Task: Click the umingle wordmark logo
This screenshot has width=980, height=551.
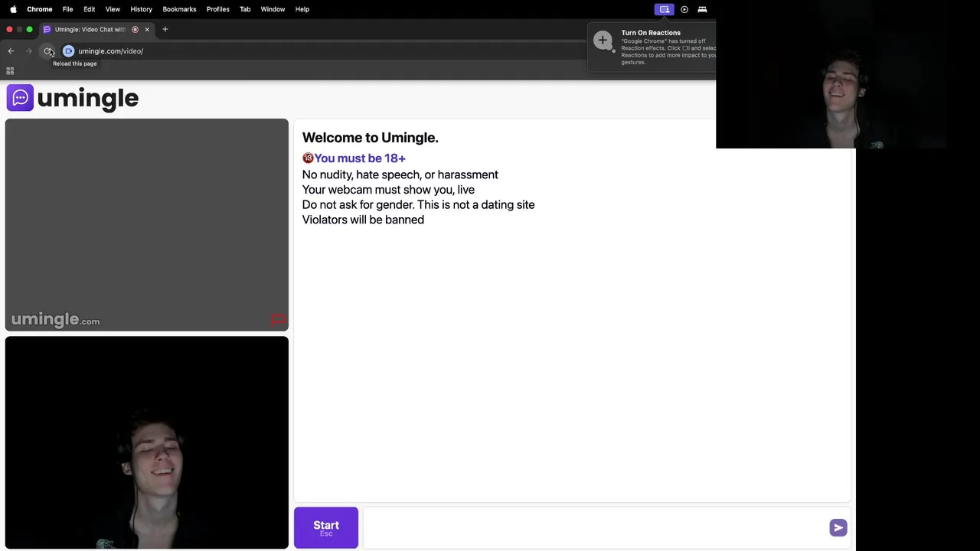Action: point(87,99)
